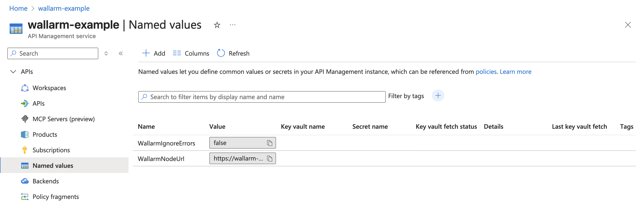
Task: Open the Learn more link
Action: (x=515, y=72)
